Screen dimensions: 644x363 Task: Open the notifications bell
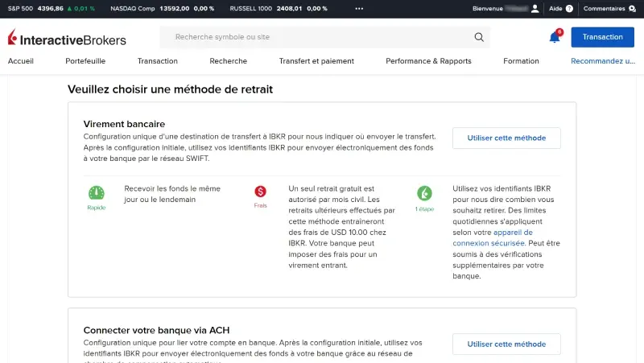[x=555, y=37]
